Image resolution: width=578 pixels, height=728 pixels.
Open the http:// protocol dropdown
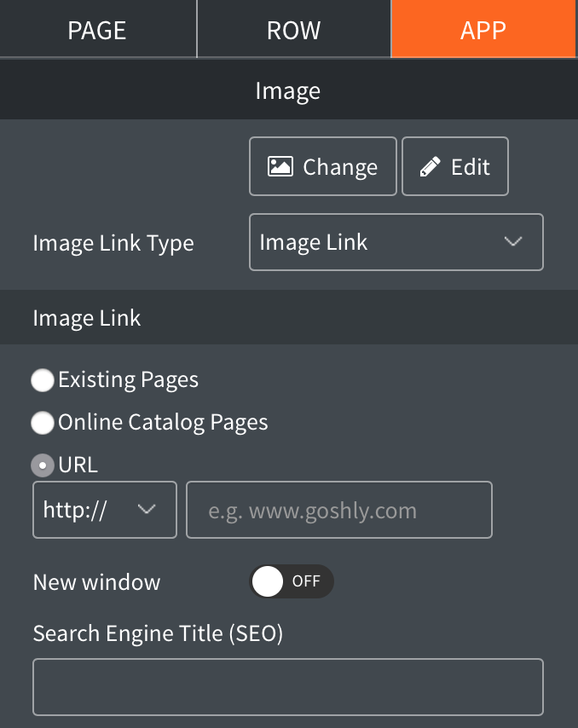(104, 510)
